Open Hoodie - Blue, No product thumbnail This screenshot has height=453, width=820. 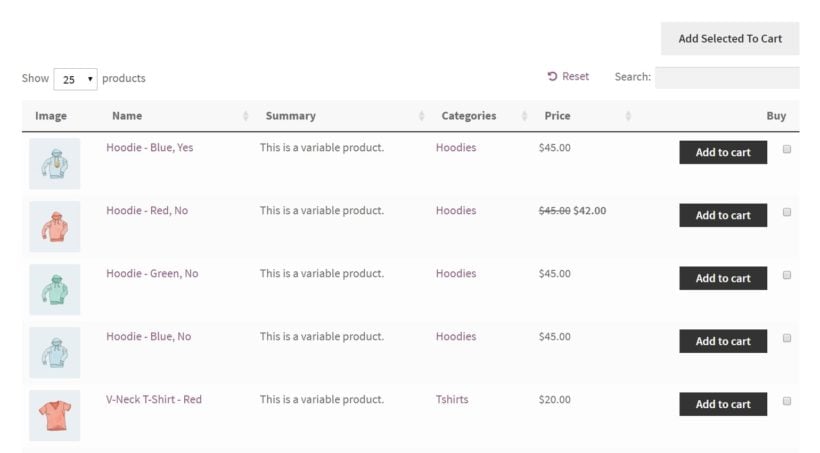55,353
